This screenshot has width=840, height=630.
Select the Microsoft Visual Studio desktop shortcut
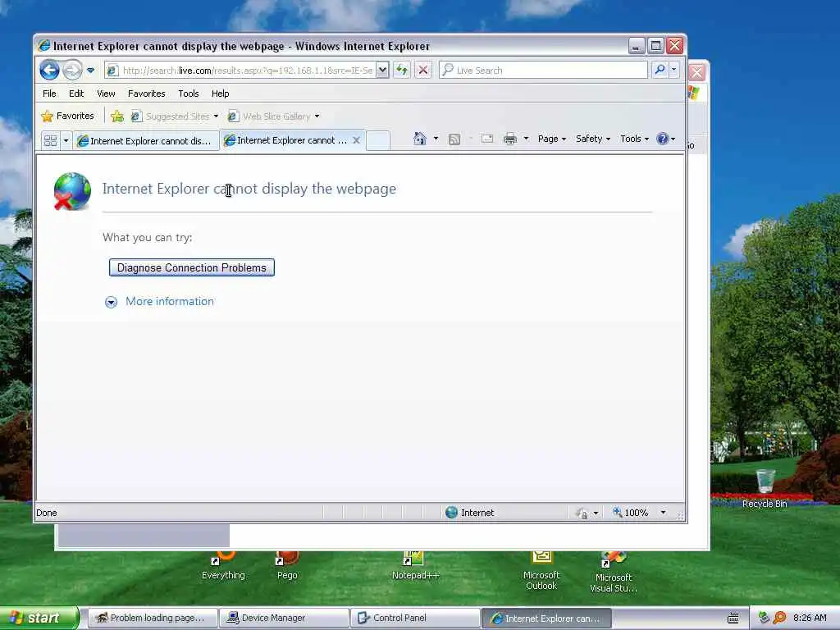pyautogui.click(x=614, y=572)
